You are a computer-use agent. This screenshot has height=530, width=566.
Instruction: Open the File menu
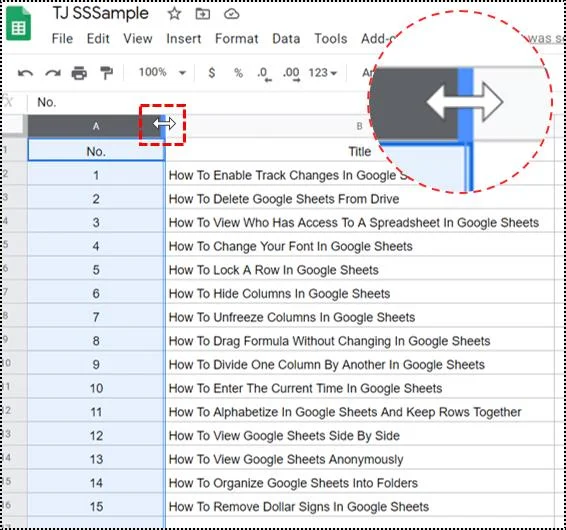[x=62, y=39]
